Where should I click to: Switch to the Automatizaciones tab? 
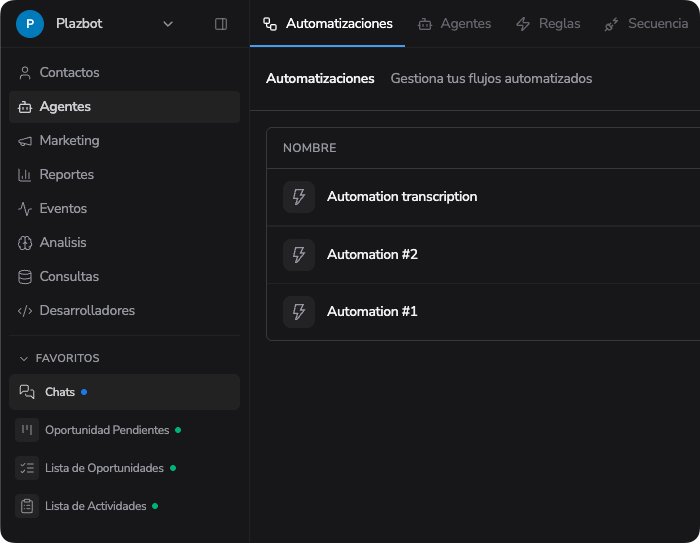[328, 24]
